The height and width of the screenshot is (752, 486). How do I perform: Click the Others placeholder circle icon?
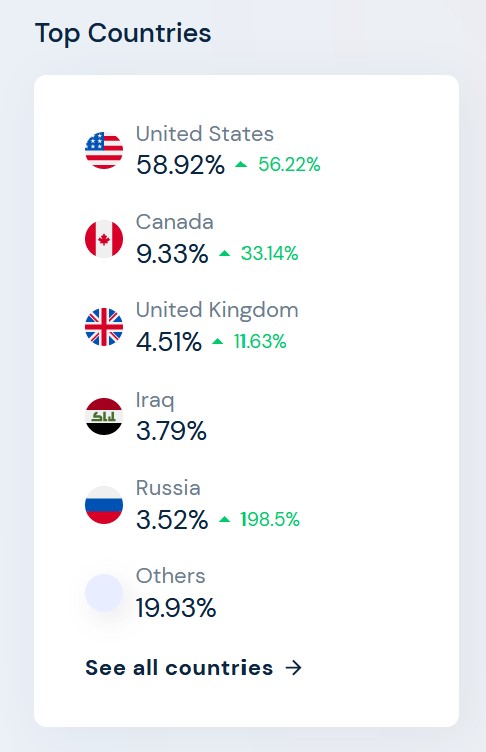[104, 593]
